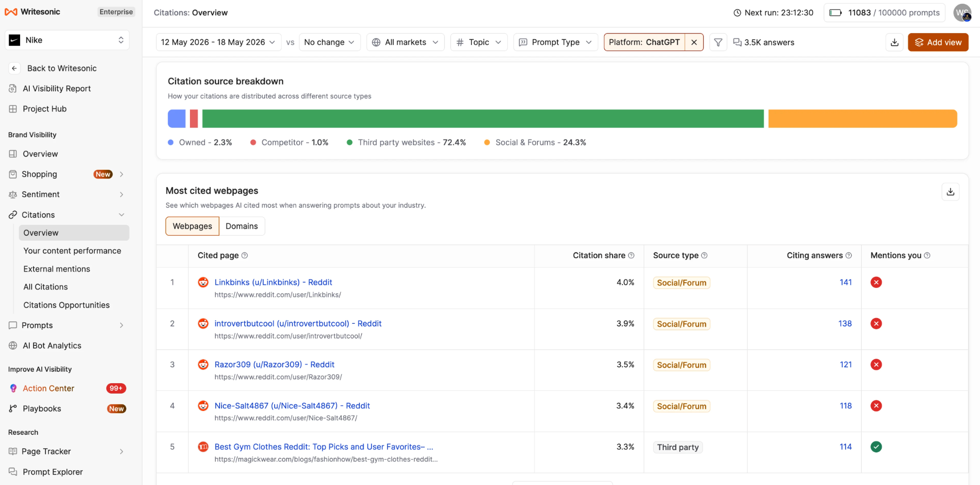
Task: Open the No change comparison dropdown
Action: click(329, 42)
